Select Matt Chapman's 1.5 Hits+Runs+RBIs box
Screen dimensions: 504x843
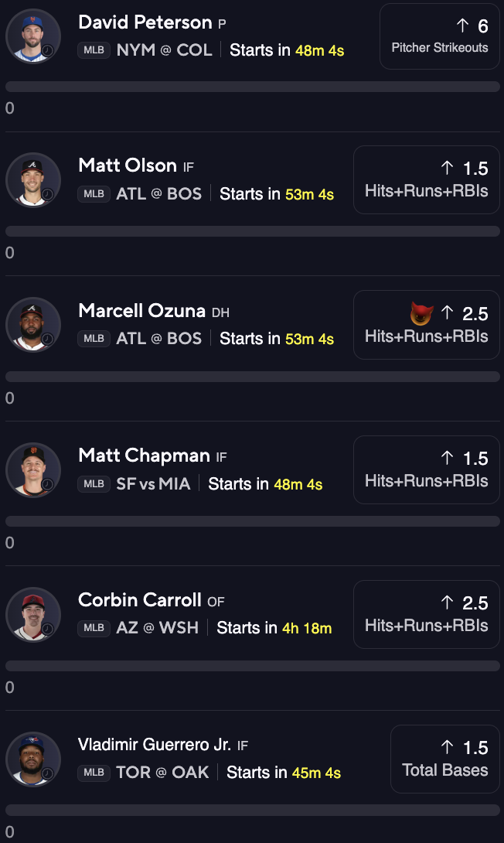tap(426, 469)
